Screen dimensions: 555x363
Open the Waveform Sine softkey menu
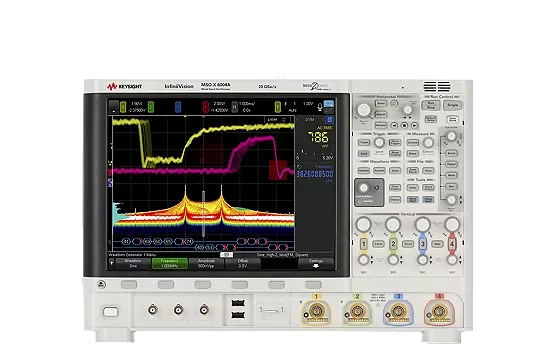click(133, 264)
